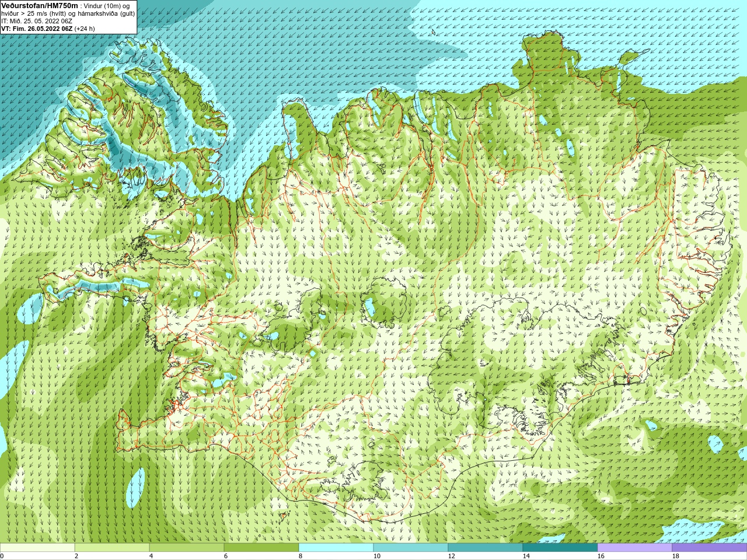The height and width of the screenshot is (560, 747).
Task: Click the pale cream 0–2 m/s legend swatch
Action: point(37,548)
